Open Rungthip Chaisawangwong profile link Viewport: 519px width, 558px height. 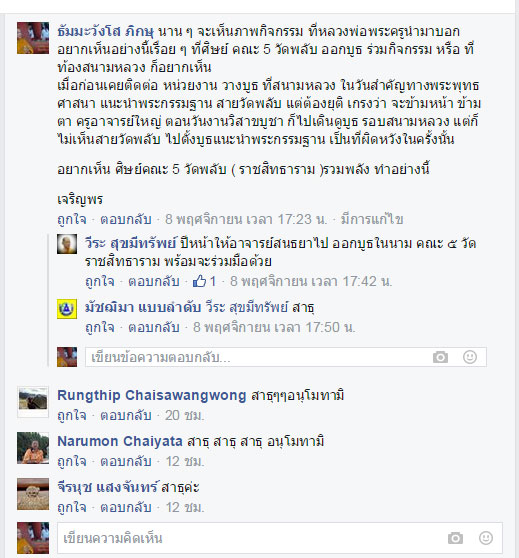coord(152,395)
